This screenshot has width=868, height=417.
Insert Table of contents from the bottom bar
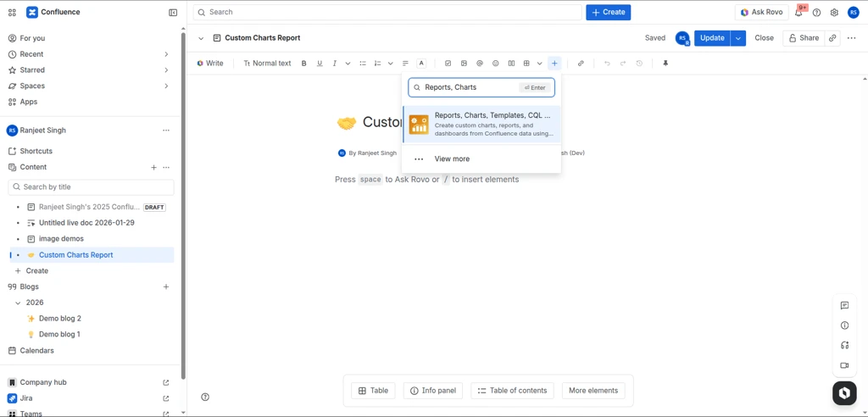point(512,391)
